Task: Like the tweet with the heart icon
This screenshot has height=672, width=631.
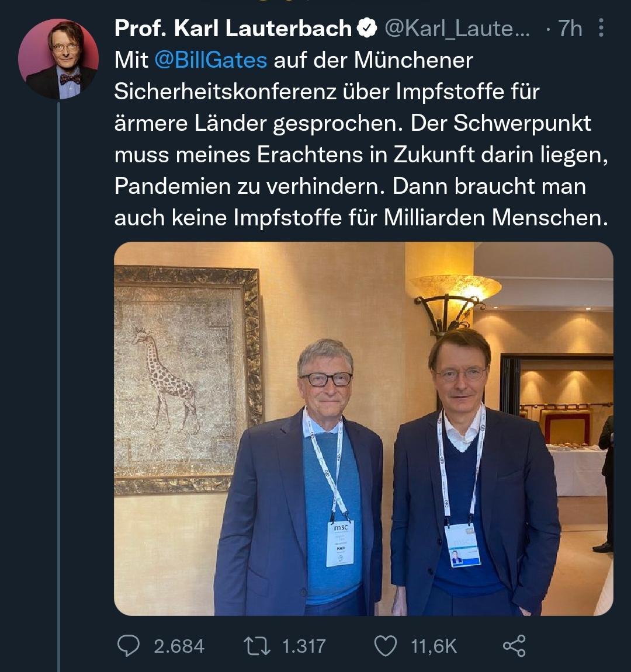Action: coord(385,645)
